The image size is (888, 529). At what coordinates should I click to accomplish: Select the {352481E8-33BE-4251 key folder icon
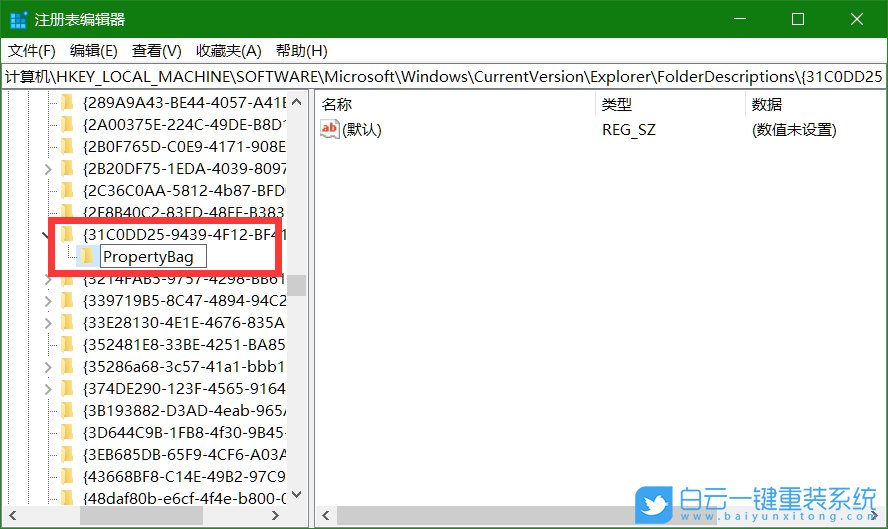[x=67, y=344]
